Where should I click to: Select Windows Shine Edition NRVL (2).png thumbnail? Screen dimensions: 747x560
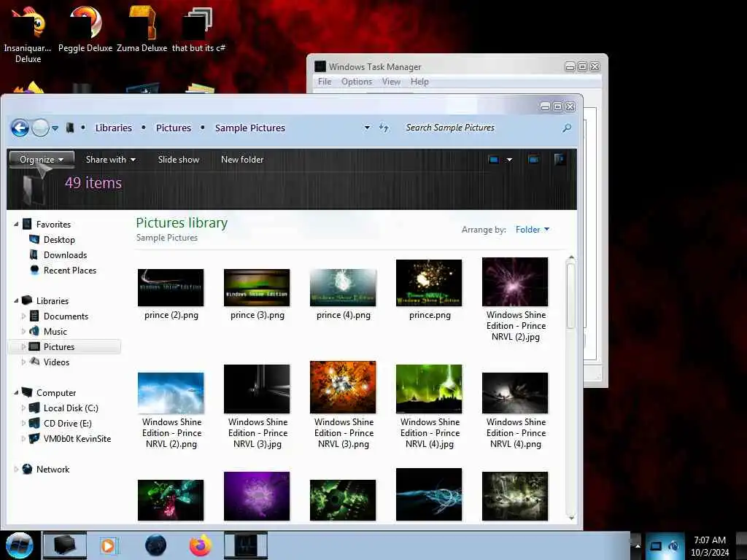point(171,393)
